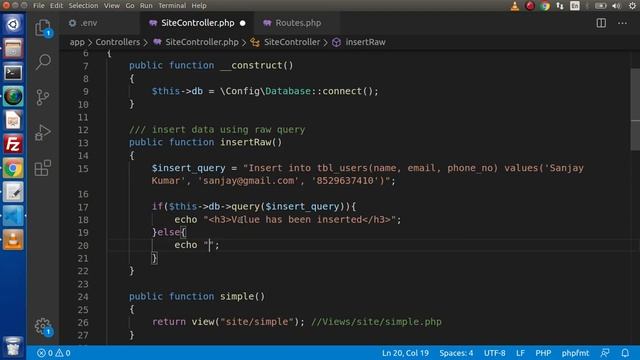This screenshot has width=640, height=360.
Task: Click the else keyword on line 19
Action: 169,232
